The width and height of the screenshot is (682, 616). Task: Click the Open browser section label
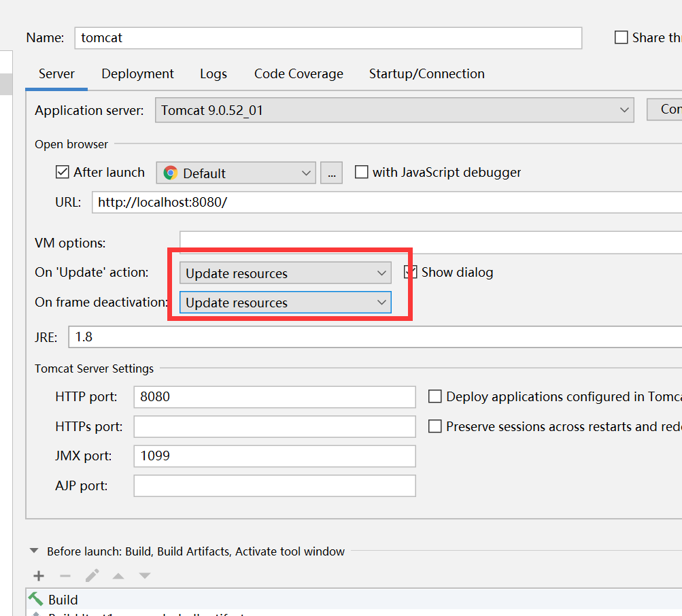[71, 144]
